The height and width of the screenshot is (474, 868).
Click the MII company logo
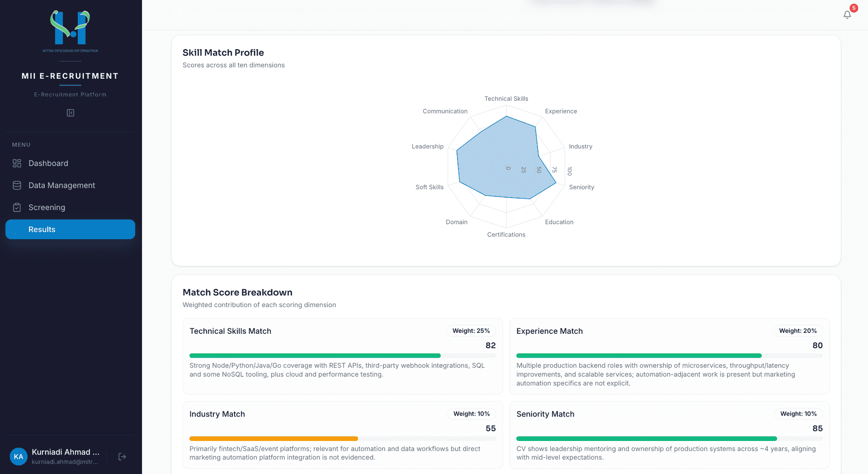pyautogui.click(x=70, y=31)
